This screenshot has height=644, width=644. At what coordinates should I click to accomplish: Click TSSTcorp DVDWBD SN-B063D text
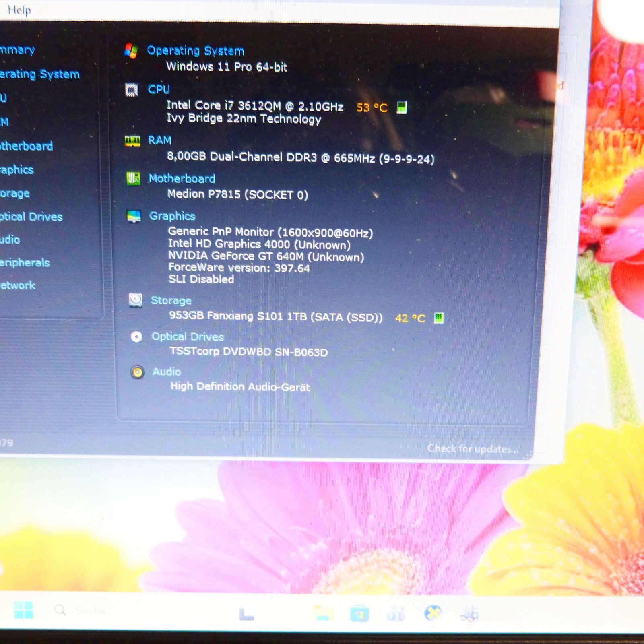249,352
